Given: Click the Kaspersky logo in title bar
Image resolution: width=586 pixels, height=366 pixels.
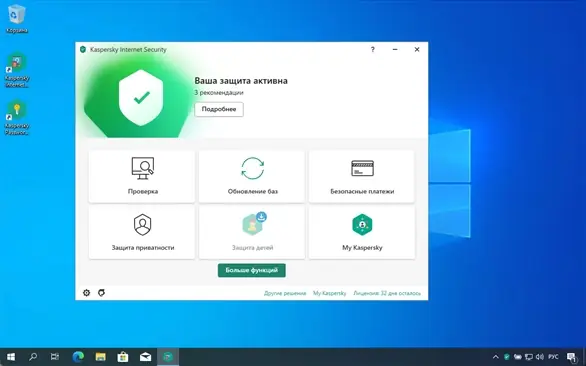Looking at the screenshot, I should (x=83, y=49).
